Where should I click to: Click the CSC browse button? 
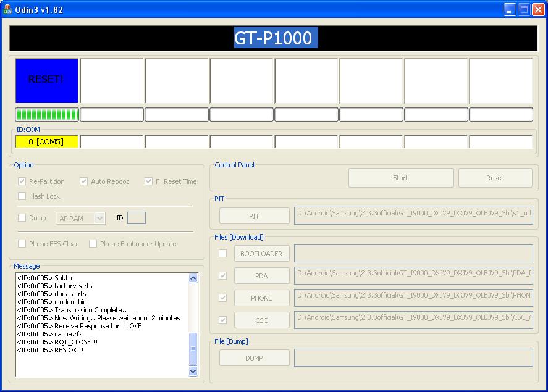pyautogui.click(x=262, y=320)
